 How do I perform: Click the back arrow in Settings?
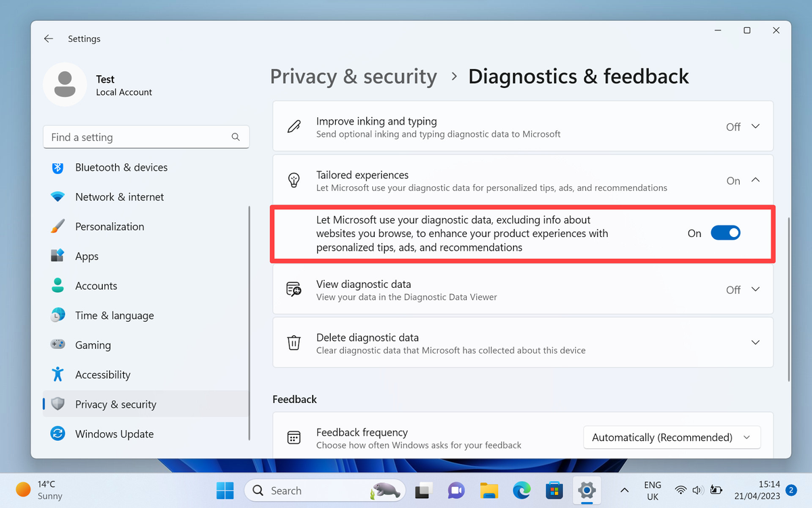tap(48, 39)
